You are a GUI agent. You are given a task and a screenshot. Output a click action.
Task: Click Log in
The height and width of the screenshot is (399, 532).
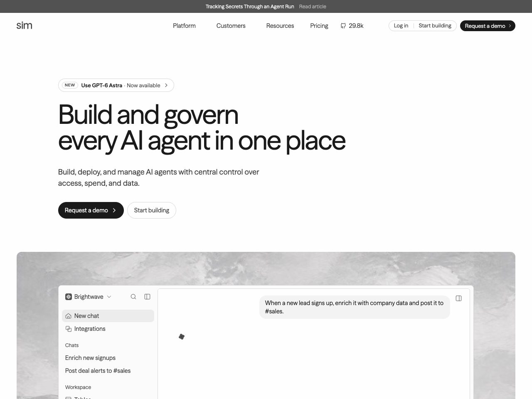click(401, 26)
